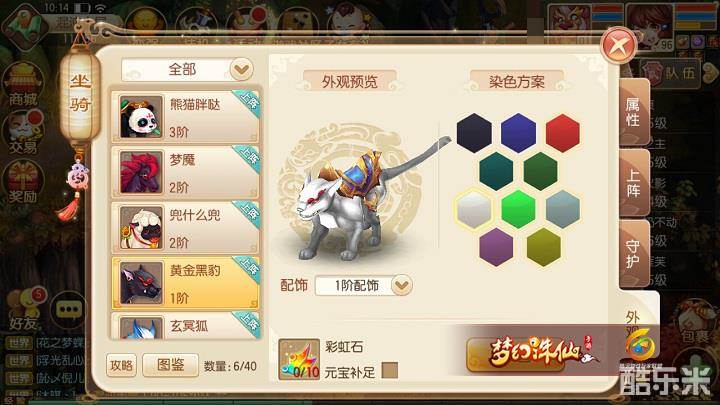The width and height of the screenshot is (720, 405).
Task: Switch to the 上阵 deploy tab
Action: tap(634, 182)
